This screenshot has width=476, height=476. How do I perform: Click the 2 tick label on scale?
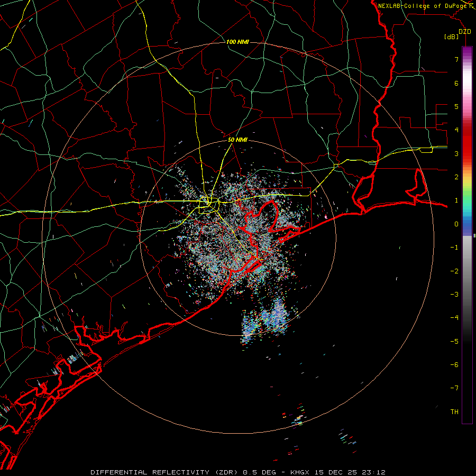click(456, 177)
